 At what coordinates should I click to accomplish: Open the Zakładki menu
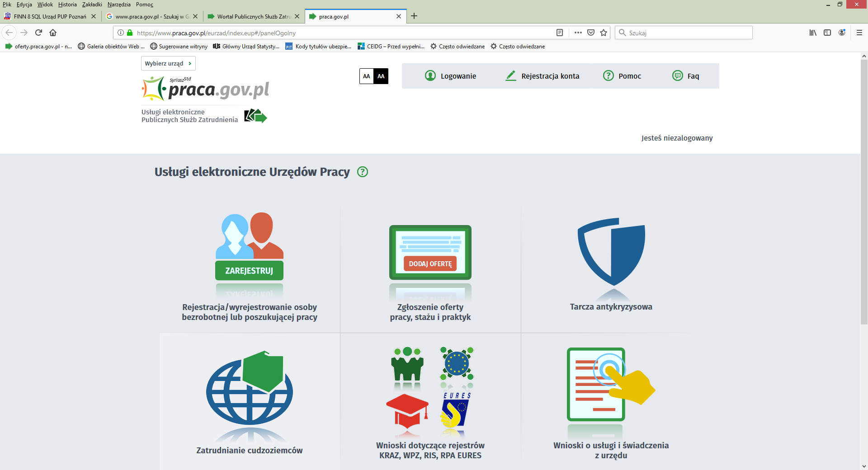click(92, 5)
